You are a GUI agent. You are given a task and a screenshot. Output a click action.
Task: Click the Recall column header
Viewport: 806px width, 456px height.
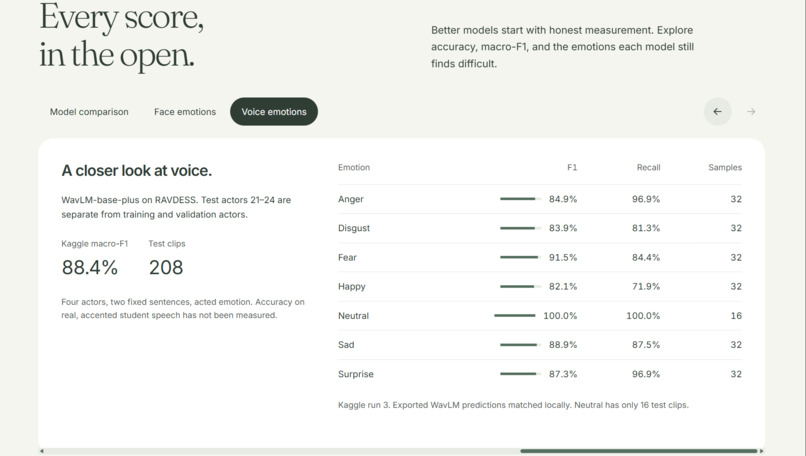click(x=648, y=168)
